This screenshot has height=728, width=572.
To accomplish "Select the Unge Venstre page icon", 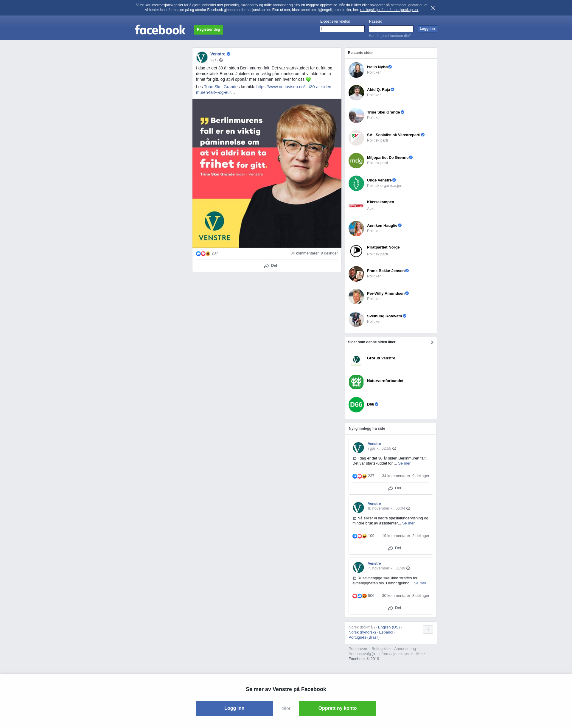I will tap(356, 183).
